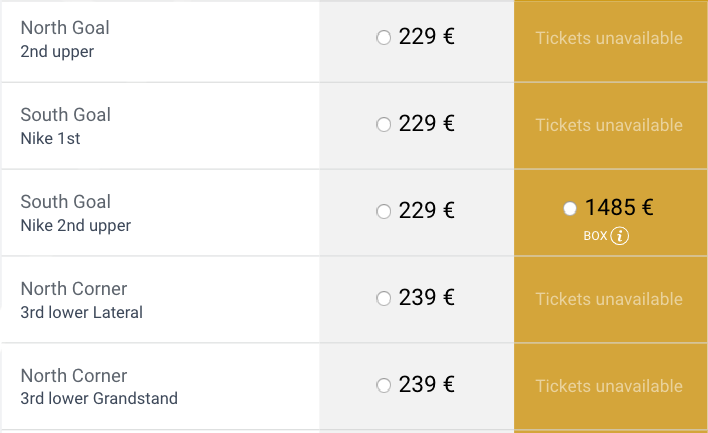Click the 229 € price in North Goal row
The image size is (708, 433).
[x=426, y=38]
